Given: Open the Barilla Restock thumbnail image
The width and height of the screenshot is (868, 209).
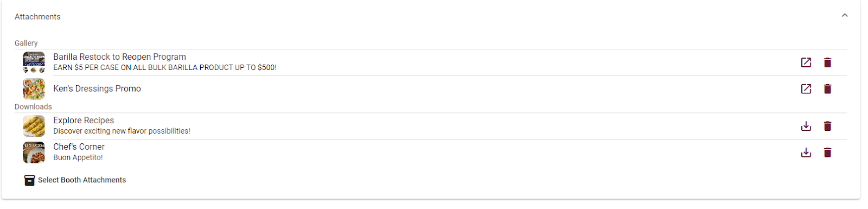Looking at the screenshot, I should (34, 62).
